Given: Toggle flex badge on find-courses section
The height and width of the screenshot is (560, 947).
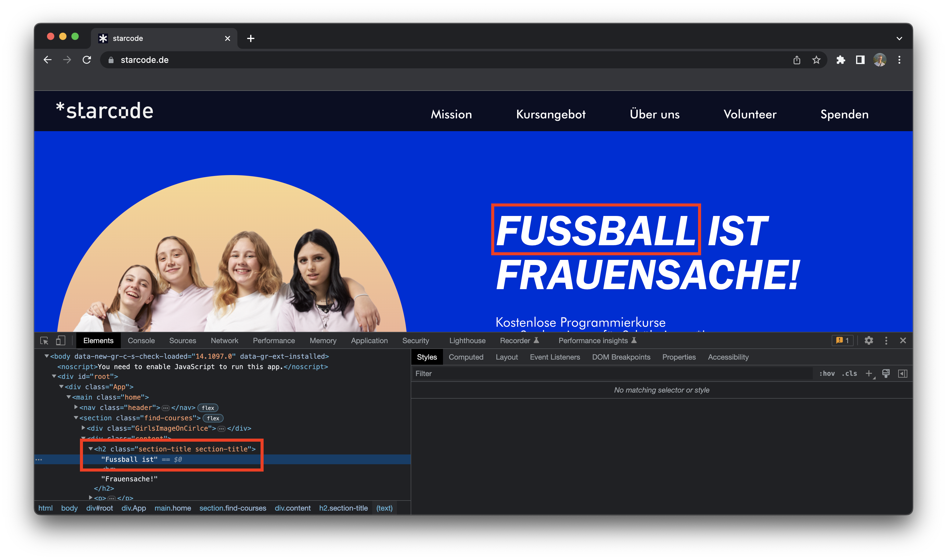Looking at the screenshot, I should (213, 418).
